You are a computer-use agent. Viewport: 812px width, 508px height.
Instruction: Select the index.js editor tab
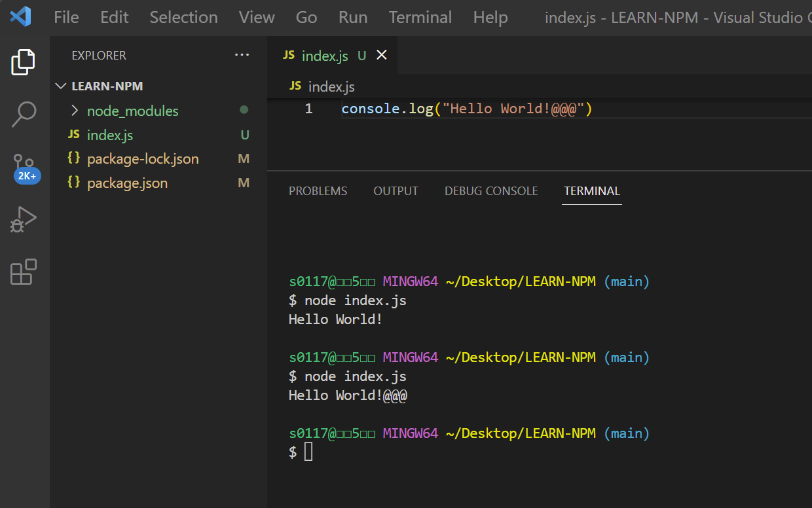pyautogui.click(x=333, y=56)
